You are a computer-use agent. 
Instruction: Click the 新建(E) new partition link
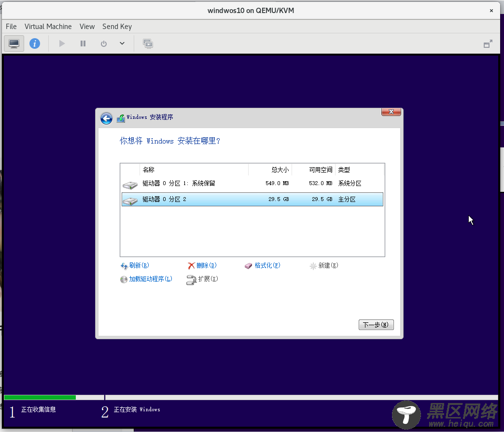pos(328,265)
